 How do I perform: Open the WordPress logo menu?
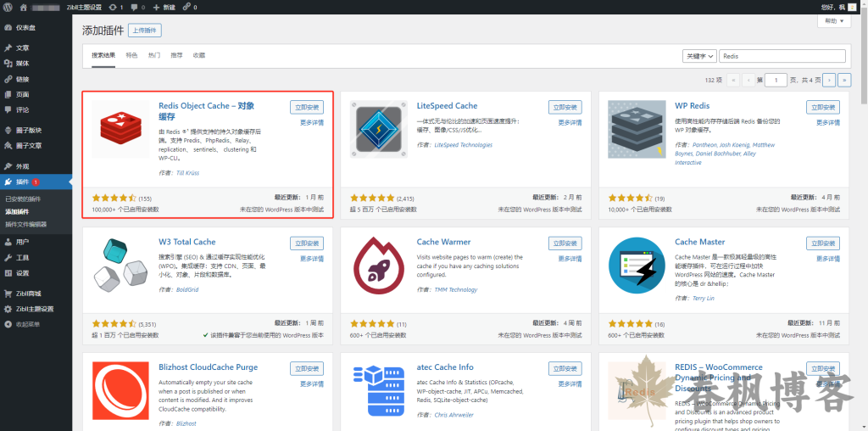tap(8, 7)
